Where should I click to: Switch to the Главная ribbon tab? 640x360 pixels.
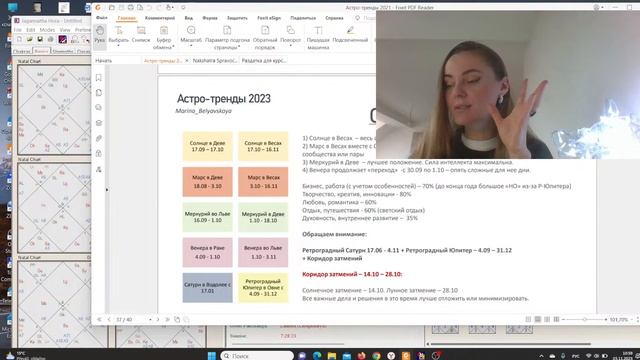coord(127,18)
